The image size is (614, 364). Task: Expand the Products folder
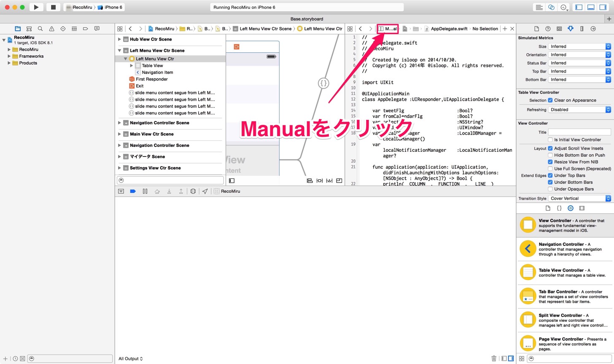(9, 63)
